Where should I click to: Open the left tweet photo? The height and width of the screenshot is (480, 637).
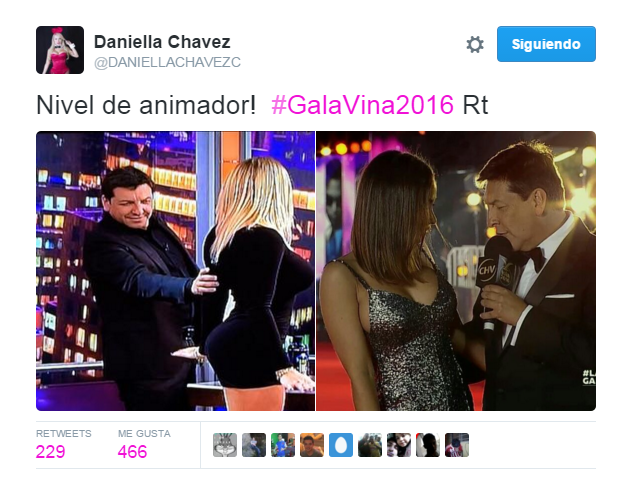(x=176, y=271)
